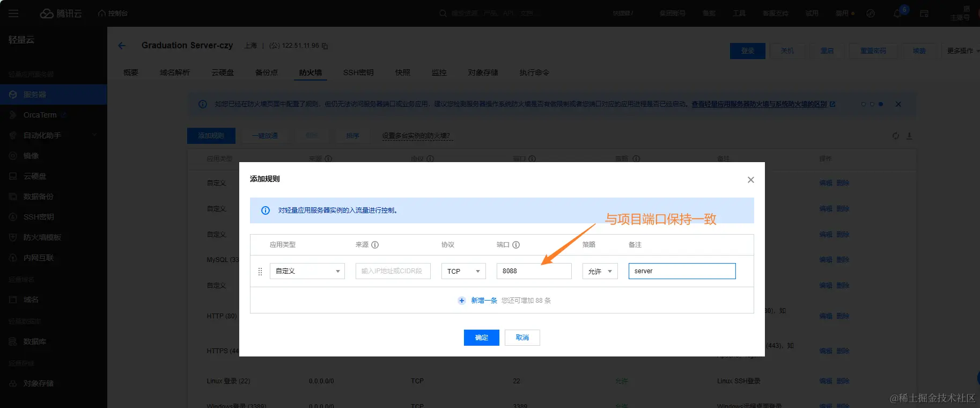The width and height of the screenshot is (980, 408).
Task: Open 集团账号 in the top bar
Action: pyautogui.click(x=672, y=13)
